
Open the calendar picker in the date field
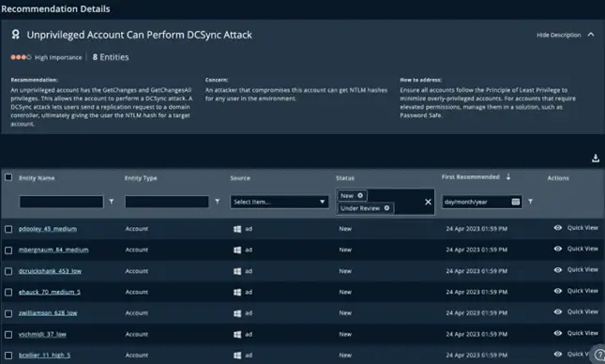(516, 202)
